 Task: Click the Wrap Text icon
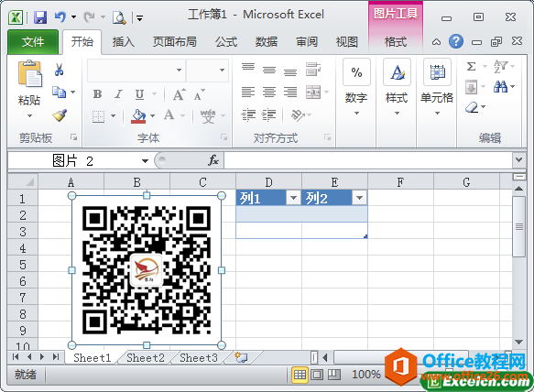tap(313, 69)
